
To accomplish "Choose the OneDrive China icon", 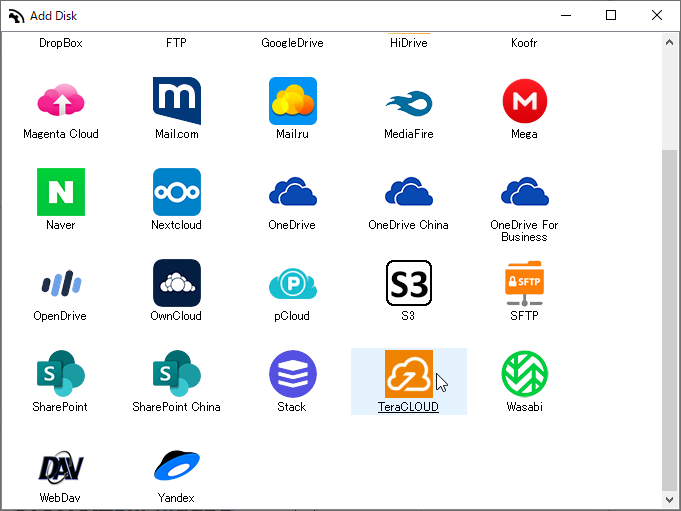I will point(408,192).
